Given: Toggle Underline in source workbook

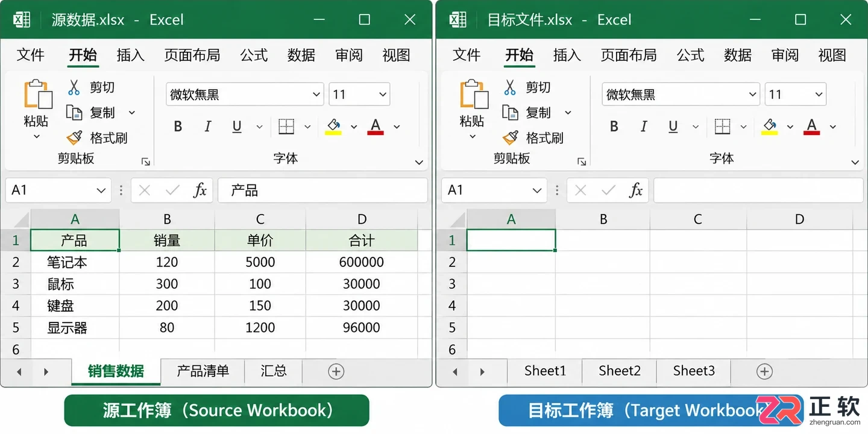Looking at the screenshot, I should tap(237, 127).
